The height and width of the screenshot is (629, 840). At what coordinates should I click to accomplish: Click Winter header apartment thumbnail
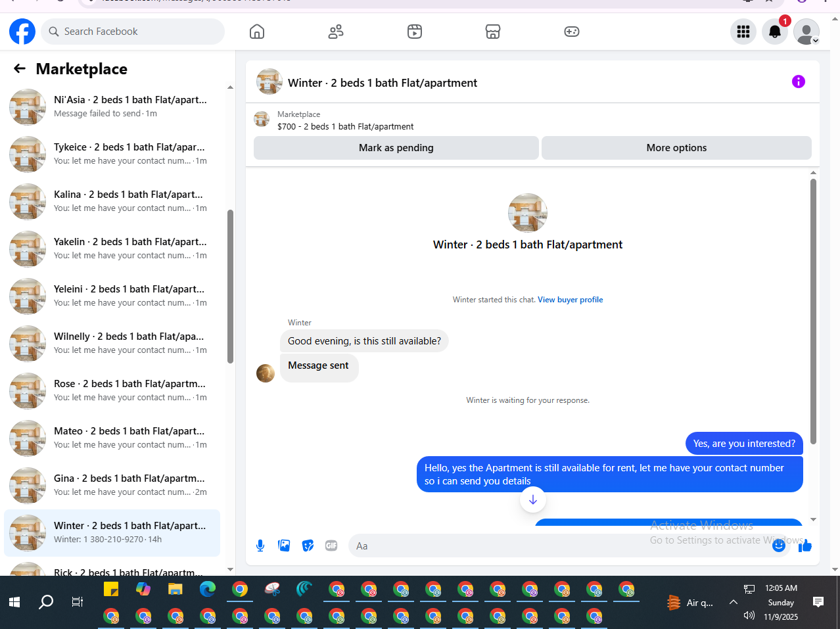[269, 82]
